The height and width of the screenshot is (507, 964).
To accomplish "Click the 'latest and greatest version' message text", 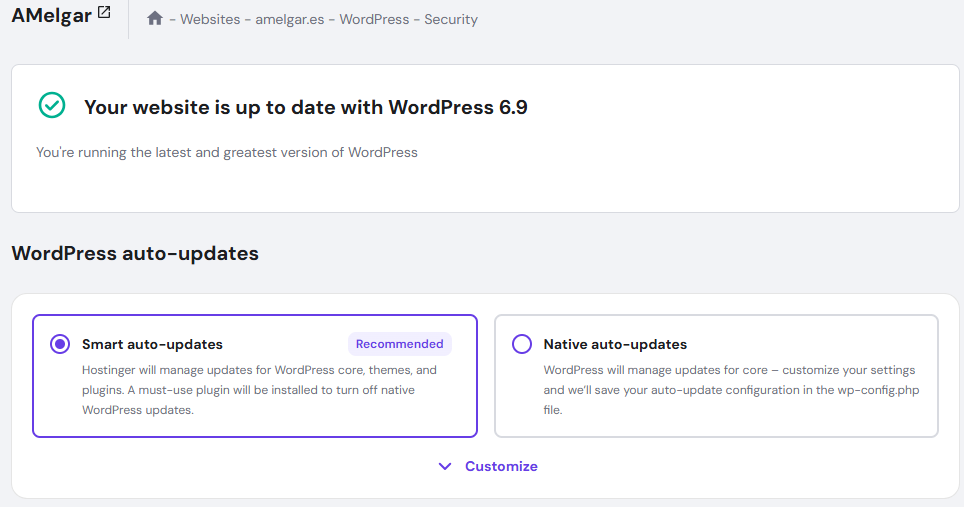I will tap(227, 153).
